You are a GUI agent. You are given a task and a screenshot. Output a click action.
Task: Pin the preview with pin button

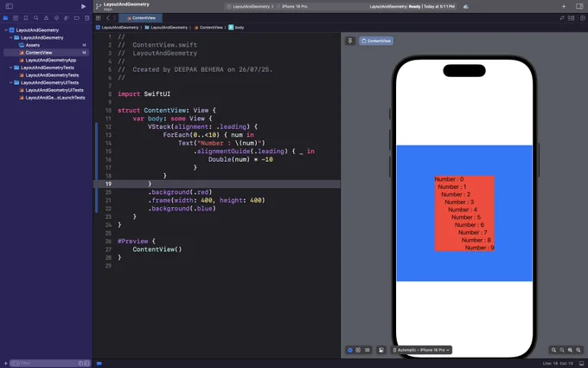tap(350, 41)
